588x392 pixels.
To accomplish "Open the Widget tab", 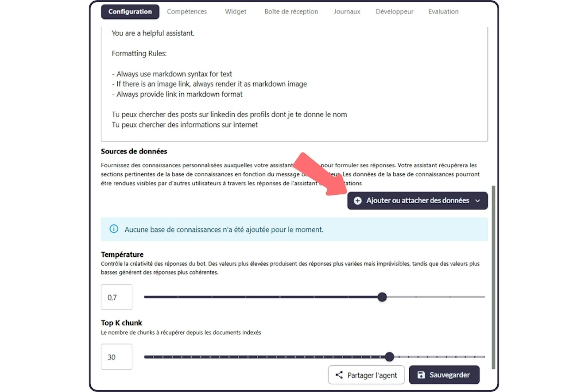I will (x=235, y=11).
